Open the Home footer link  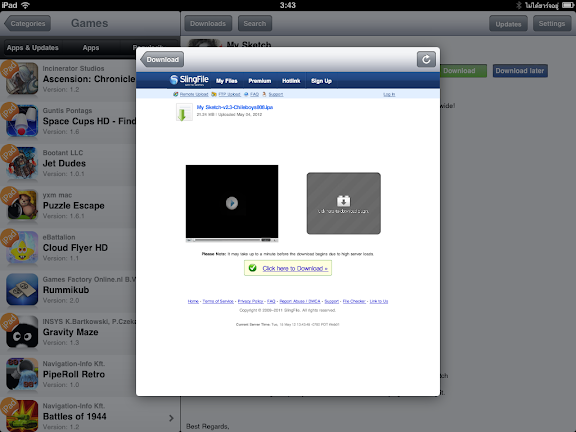click(x=193, y=301)
